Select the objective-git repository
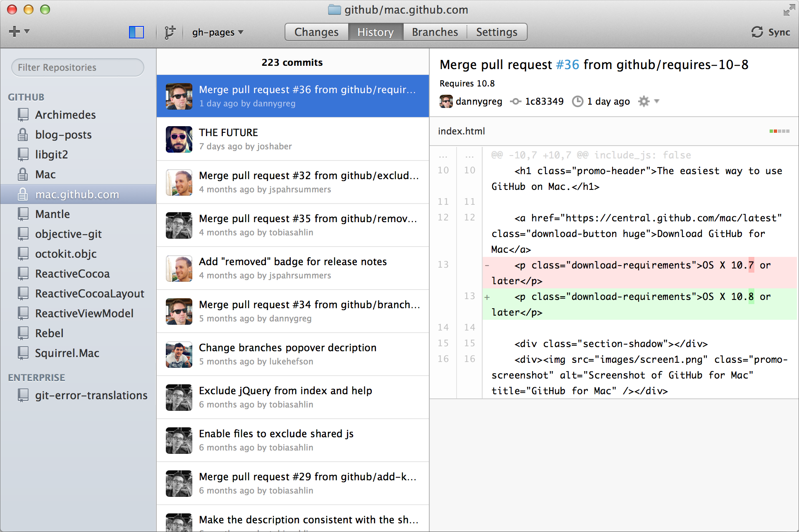The height and width of the screenshot is (532, 799). (x=78, y=234)
